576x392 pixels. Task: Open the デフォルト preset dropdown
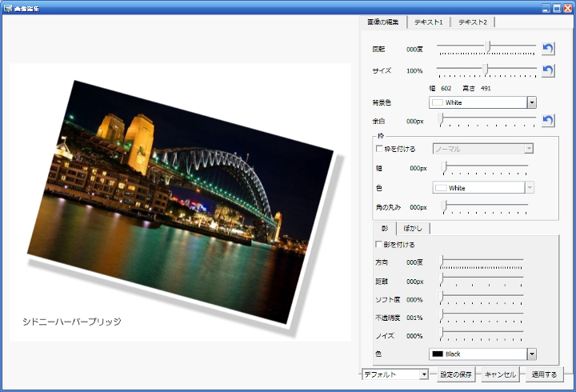tap(424, 374)
